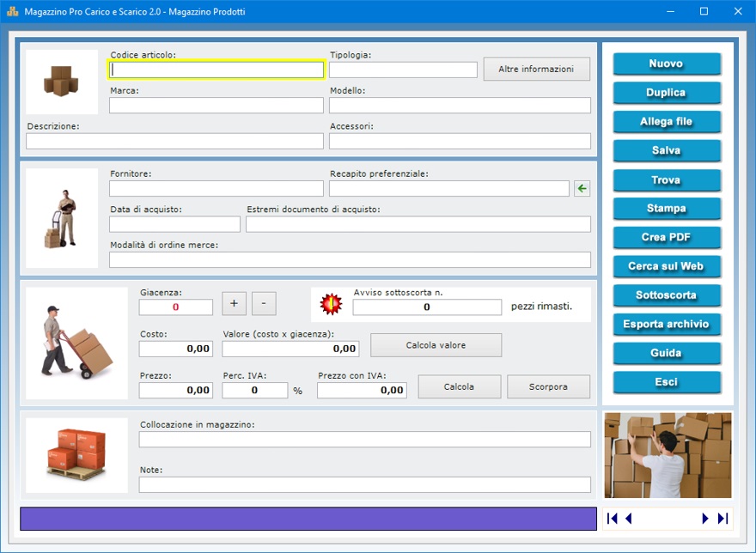Click Cerca sul Web button

coord(667,266)
